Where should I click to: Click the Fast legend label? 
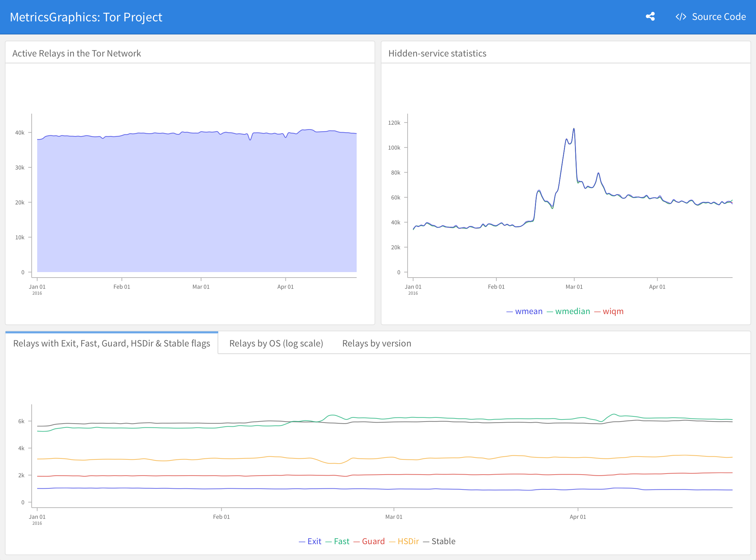click(342, 541)
